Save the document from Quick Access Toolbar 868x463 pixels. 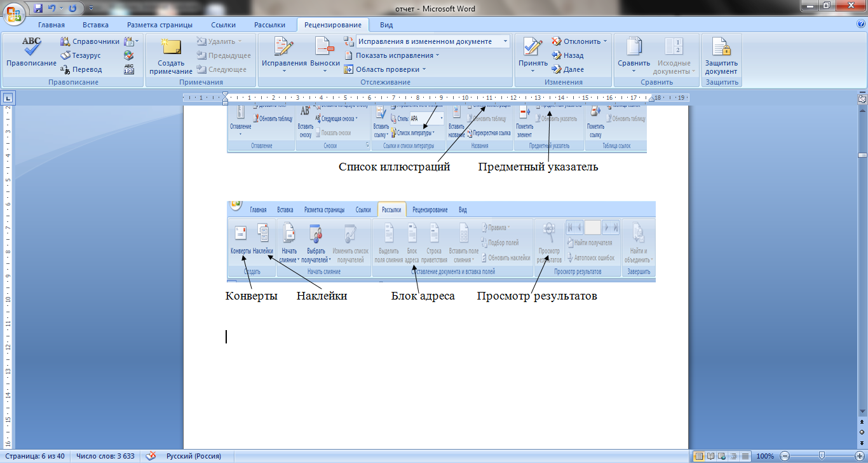(38, 8)
